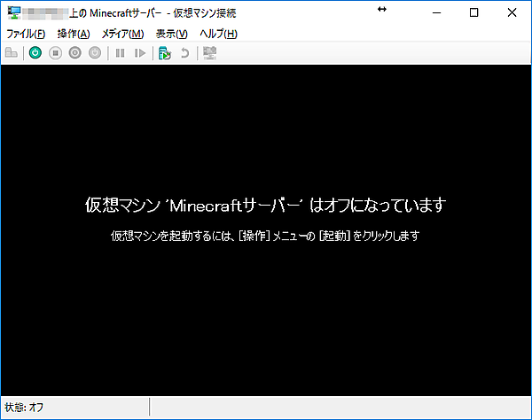This screenshot has width=532, height=420.
Task: Open the ヘルプ(H) menu
Action: (x=218, y=34)
